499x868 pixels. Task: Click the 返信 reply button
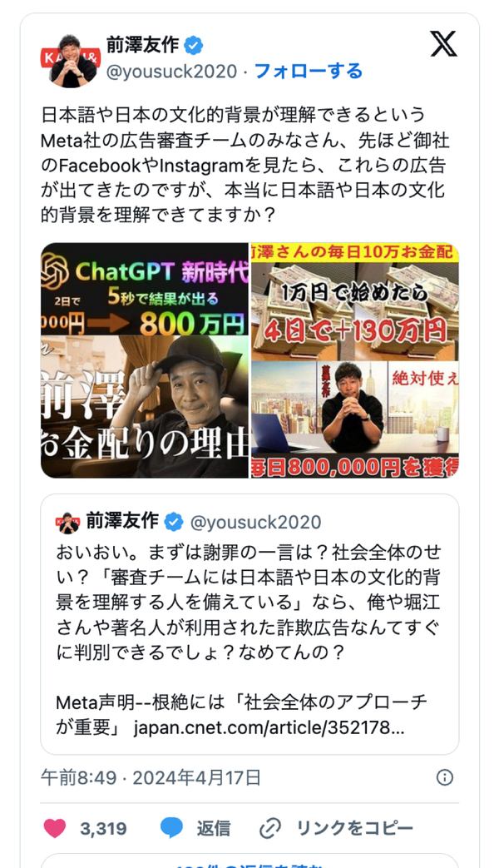tap(213, 829)
